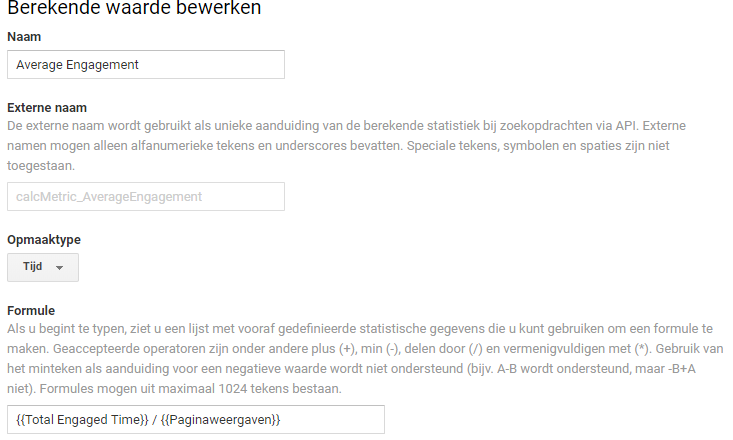
Task: Click the Formule help text paragraph
Action: (x=360, y=358)
